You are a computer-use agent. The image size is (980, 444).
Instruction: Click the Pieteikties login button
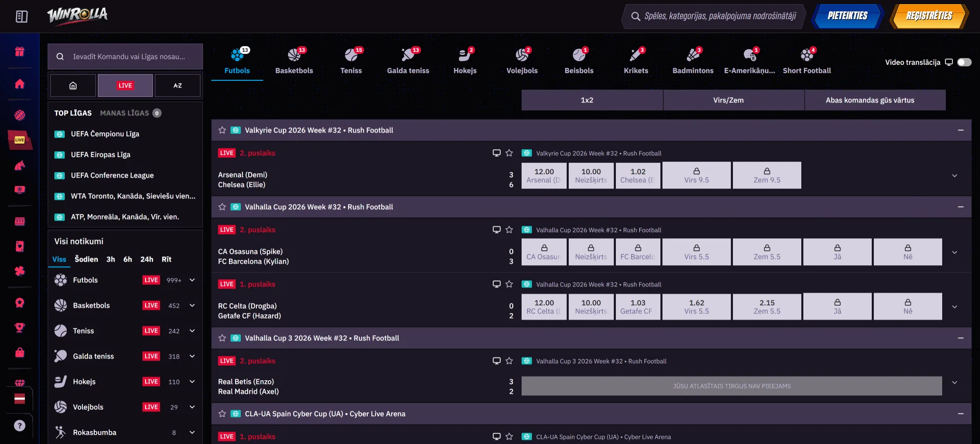click(x=847, y=16)
